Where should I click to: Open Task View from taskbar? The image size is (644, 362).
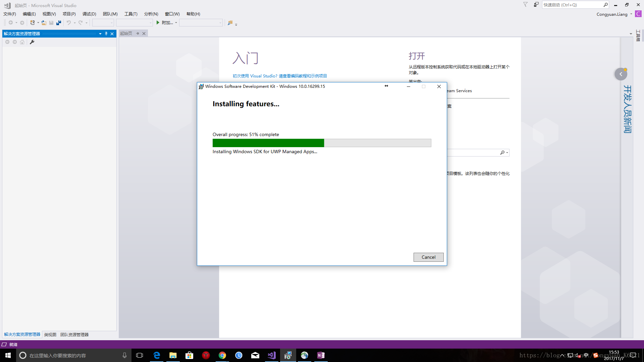tap(140, 355)
